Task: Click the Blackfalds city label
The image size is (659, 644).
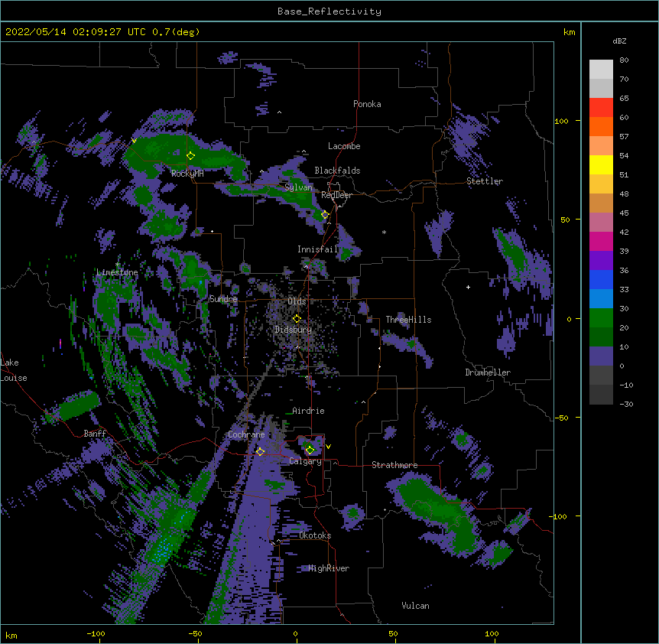Action: pyautogui.click(x=337, y=171)
